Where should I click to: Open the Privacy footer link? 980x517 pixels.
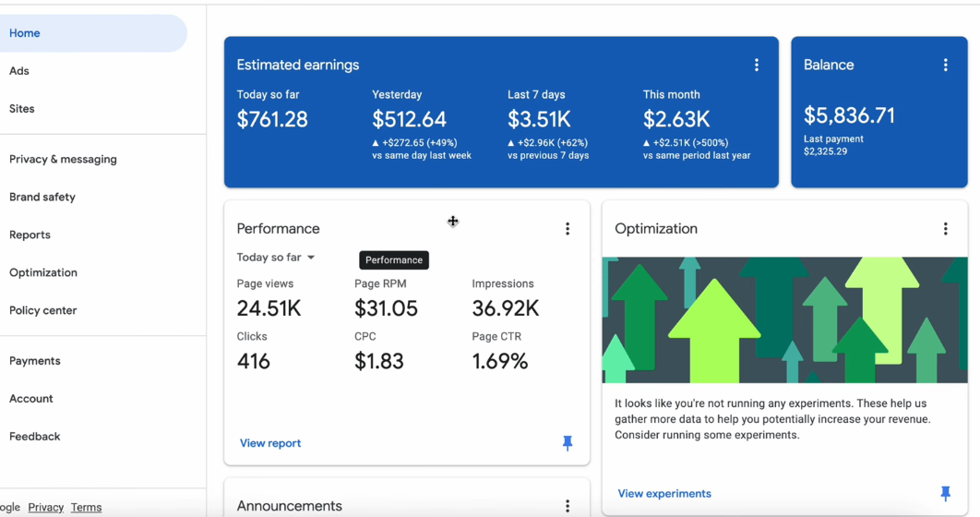(45, 508)
